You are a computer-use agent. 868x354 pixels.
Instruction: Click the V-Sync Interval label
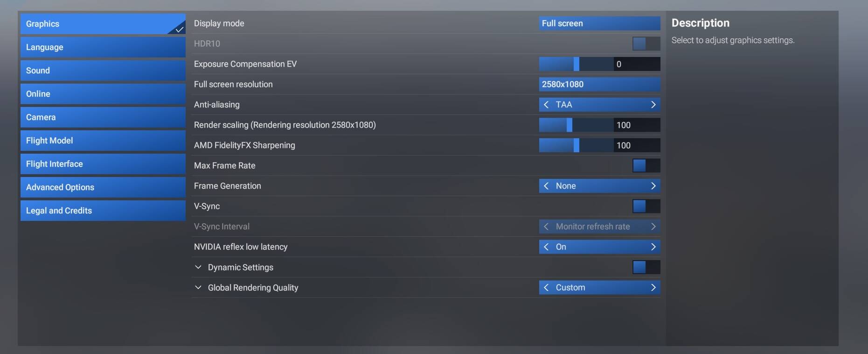(x=222, y=227)
